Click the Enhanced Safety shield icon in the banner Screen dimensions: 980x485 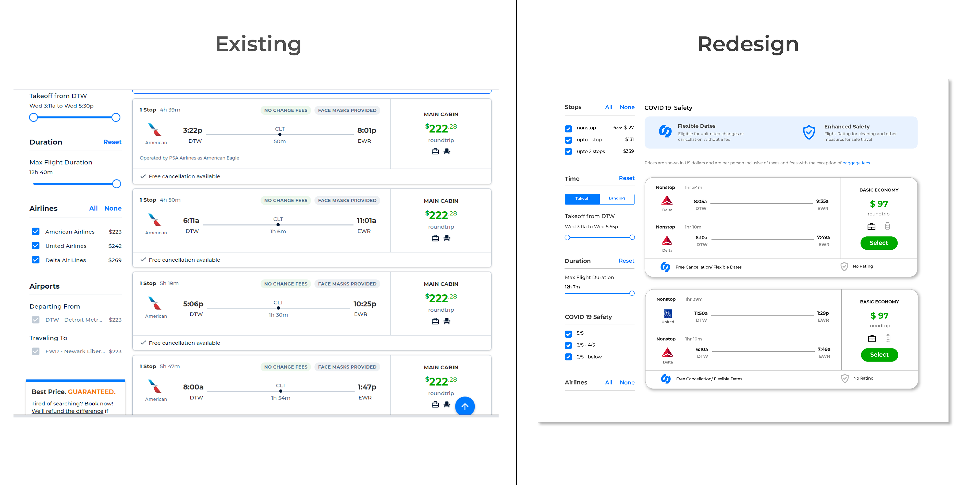(x=809, y=132)
